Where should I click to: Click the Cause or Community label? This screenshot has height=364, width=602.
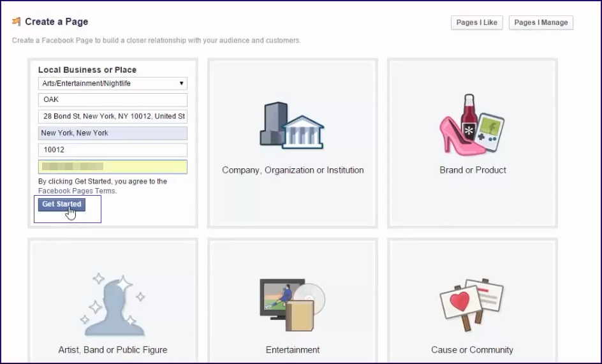click(472, 350)
